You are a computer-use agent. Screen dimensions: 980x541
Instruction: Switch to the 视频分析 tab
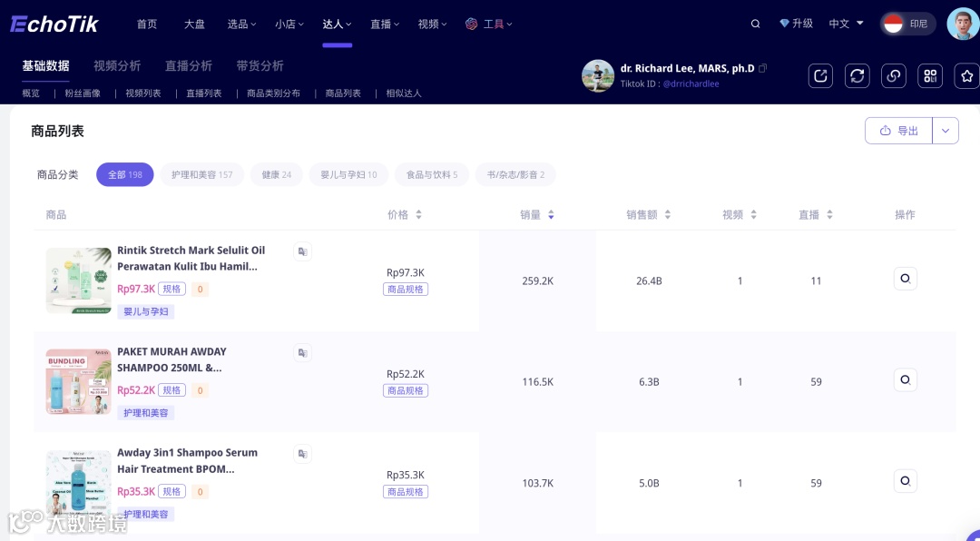click(x=117, y=65)
